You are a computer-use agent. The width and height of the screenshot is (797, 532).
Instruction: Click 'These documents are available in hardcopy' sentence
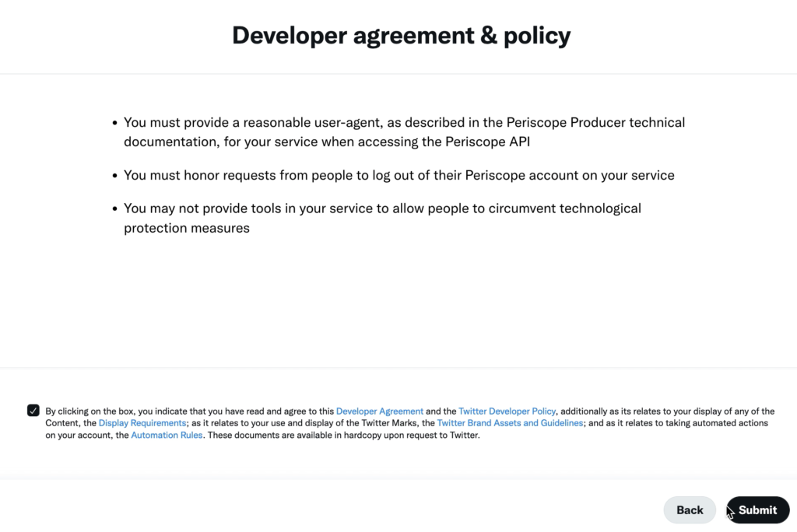(343, 435)
